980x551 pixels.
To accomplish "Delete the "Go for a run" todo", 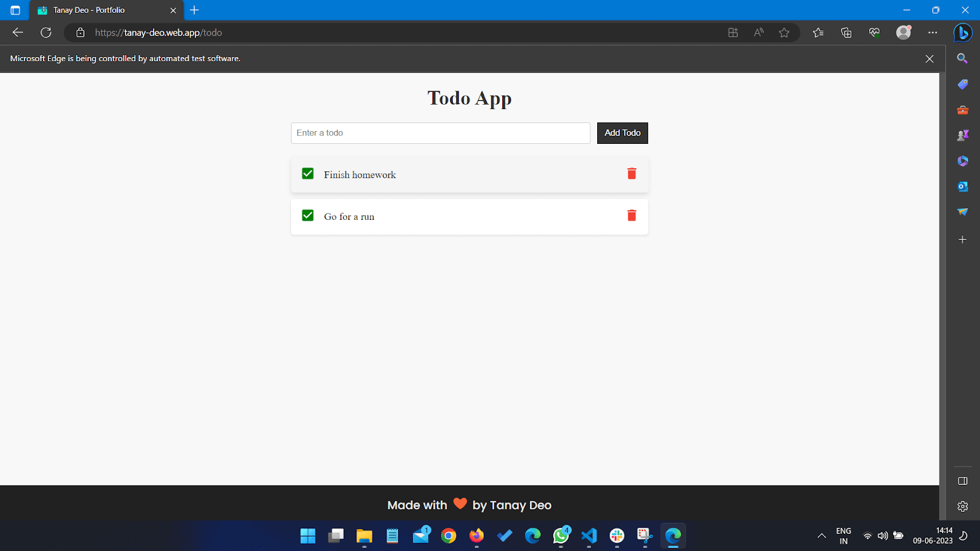I will 631,216.
